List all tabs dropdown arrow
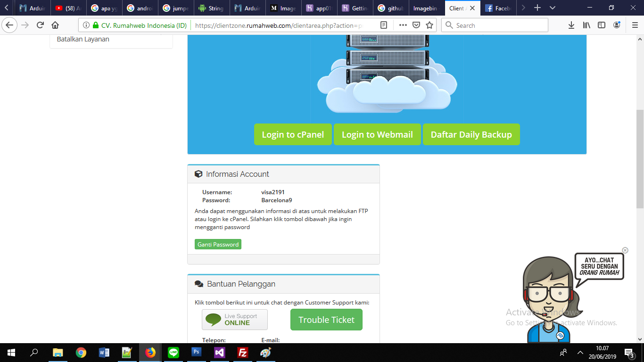Screen dimensions: 644x362 tap(553, 8)
